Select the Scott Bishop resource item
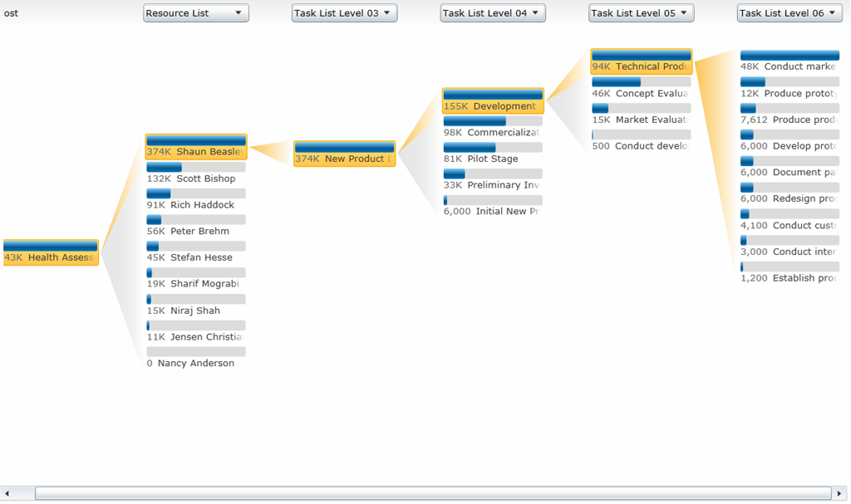 point(196,173)
